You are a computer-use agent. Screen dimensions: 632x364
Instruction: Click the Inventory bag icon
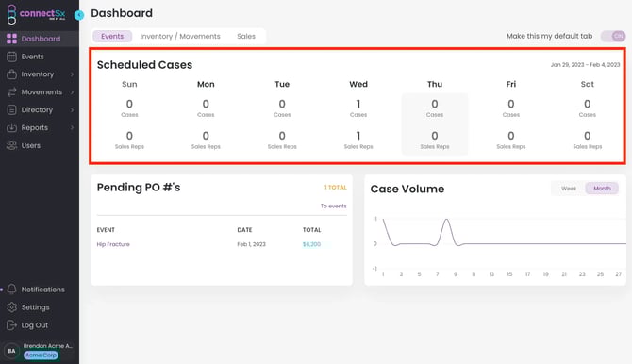pos(11,74)
